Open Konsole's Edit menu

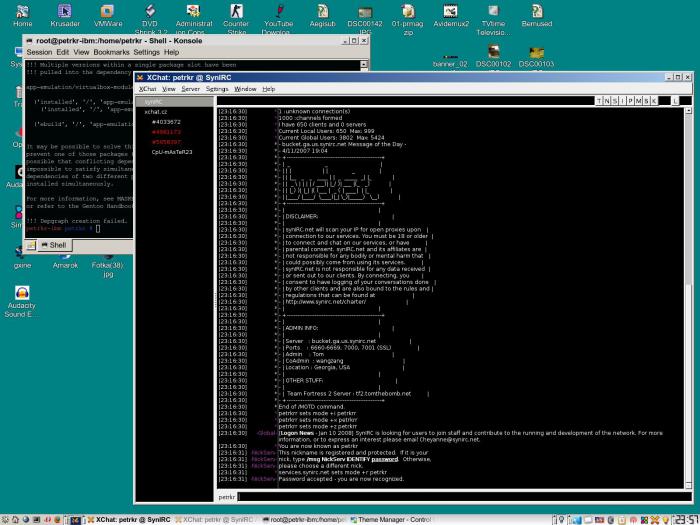pos(62,52)
